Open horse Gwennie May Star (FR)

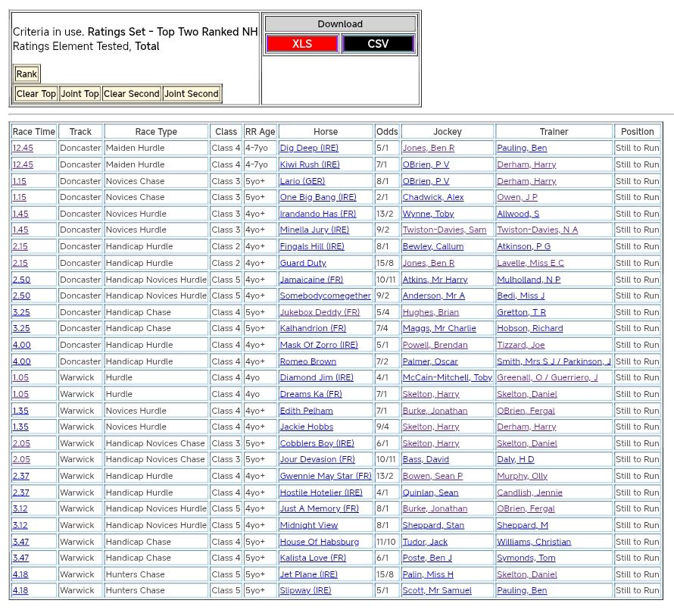tap(326, 477)
